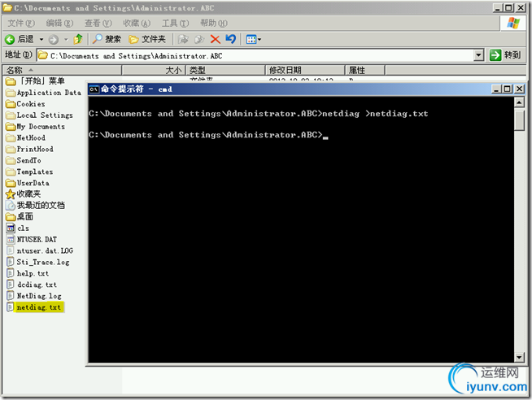Click the Explorer window title bar folder icon
Viewport: 532px width, 400px height.
[x=7, y=7]
